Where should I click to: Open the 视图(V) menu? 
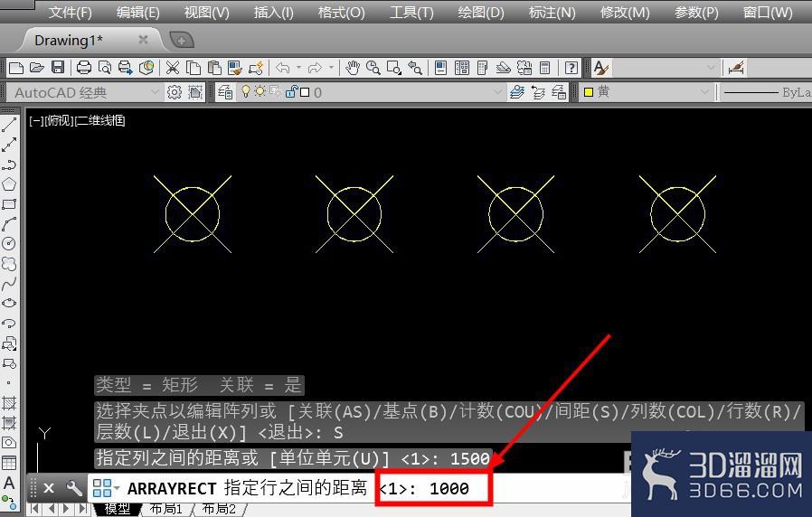[207, 12]
